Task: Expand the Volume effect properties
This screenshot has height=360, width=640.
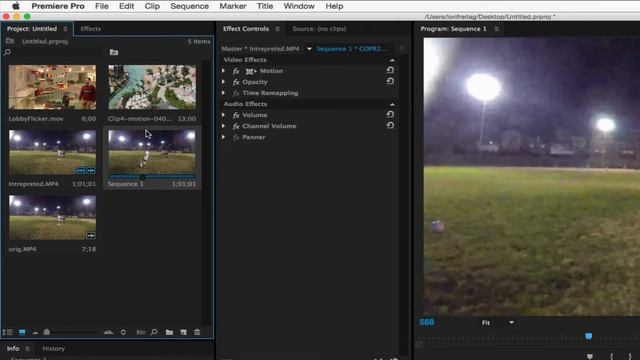Action: 223,115
